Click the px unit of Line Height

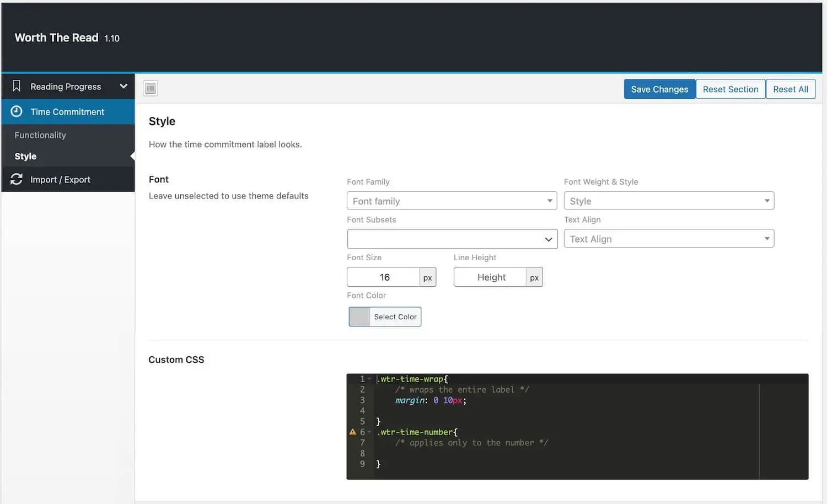pos(534,277)
